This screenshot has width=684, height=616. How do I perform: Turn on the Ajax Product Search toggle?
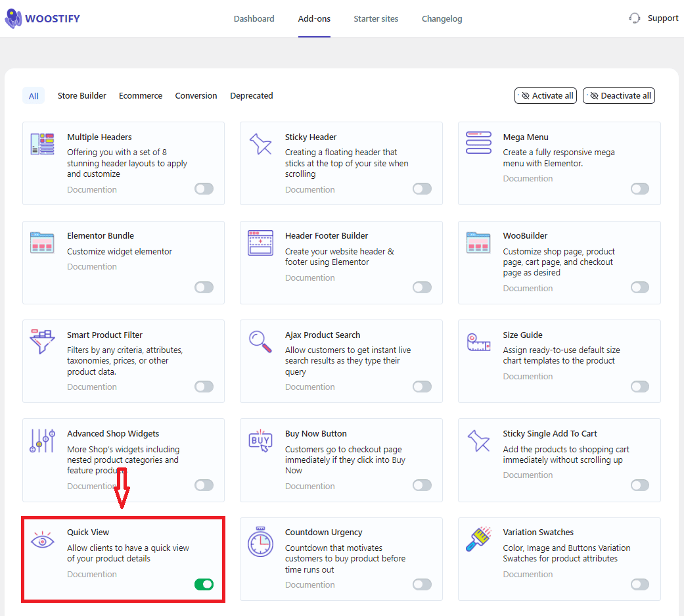(x=422, y=387)
